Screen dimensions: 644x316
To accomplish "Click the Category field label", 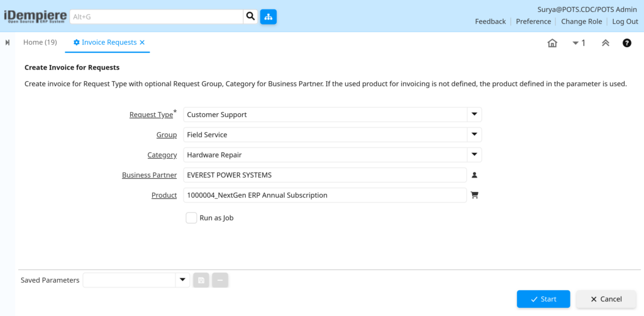I will [162, 155].
